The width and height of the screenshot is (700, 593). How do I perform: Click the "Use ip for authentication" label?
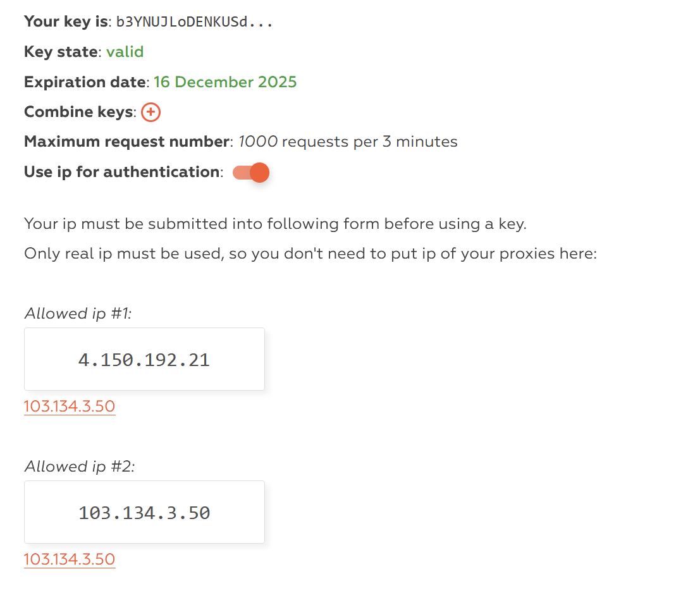click(x=121, y=172)
